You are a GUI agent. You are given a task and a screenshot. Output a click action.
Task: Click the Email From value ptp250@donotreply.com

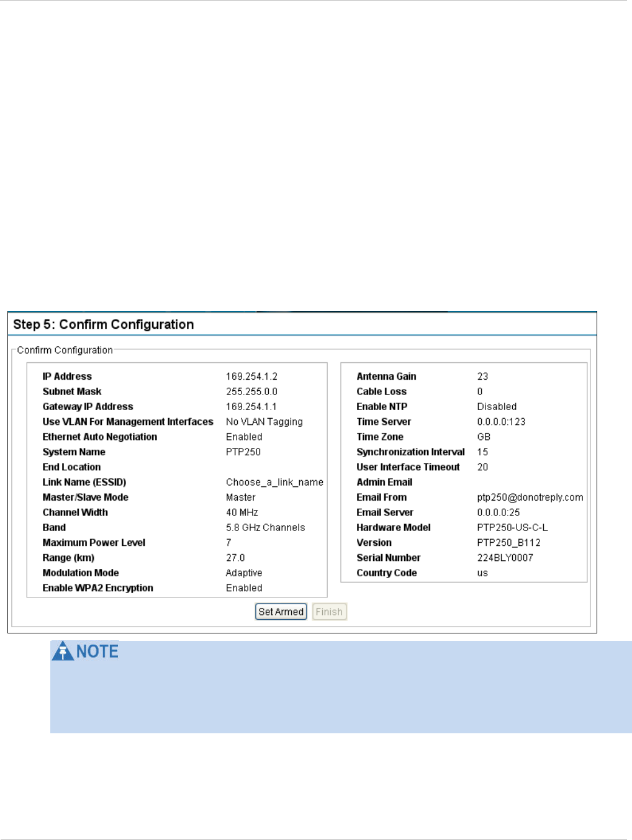(x=530, y=498)
